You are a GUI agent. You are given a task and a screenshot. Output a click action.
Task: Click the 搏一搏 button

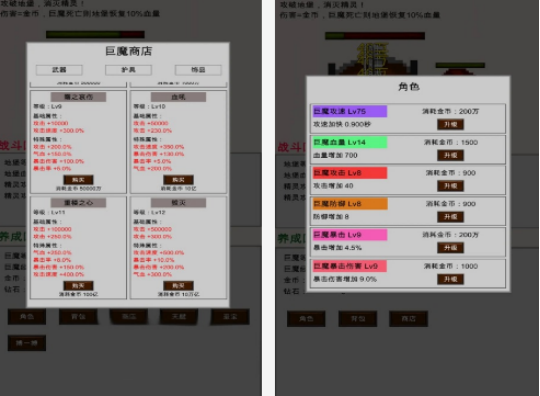[27, 343]
